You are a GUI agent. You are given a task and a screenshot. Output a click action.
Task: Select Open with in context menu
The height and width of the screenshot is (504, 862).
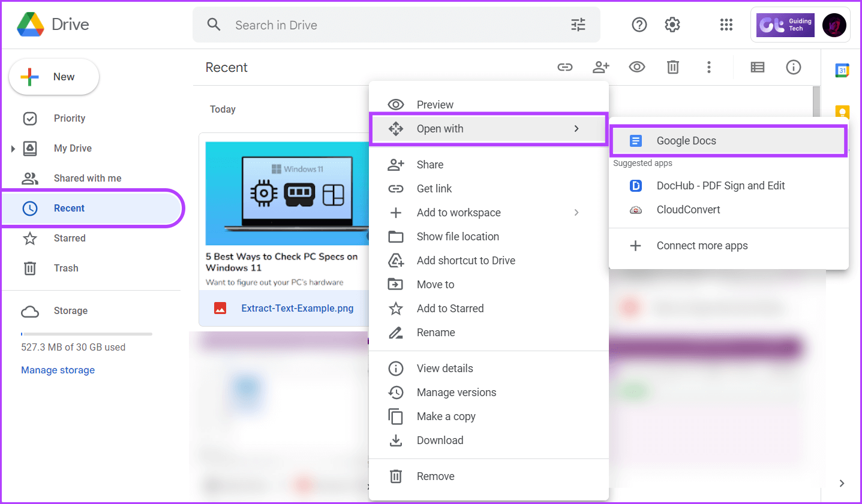[x=489, y=128]
